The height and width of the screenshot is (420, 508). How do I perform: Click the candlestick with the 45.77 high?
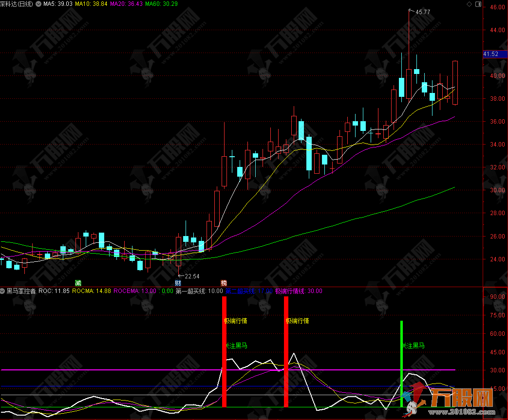pos(409,84)
